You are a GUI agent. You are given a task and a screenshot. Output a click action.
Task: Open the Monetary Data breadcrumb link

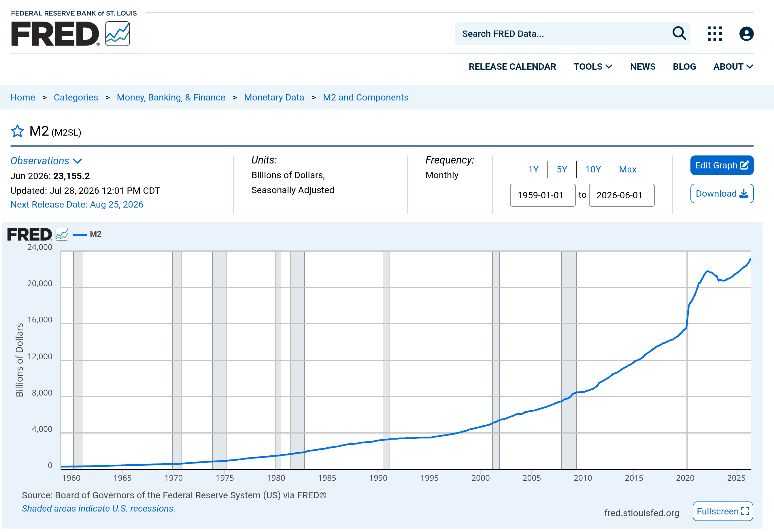point(274,97)
